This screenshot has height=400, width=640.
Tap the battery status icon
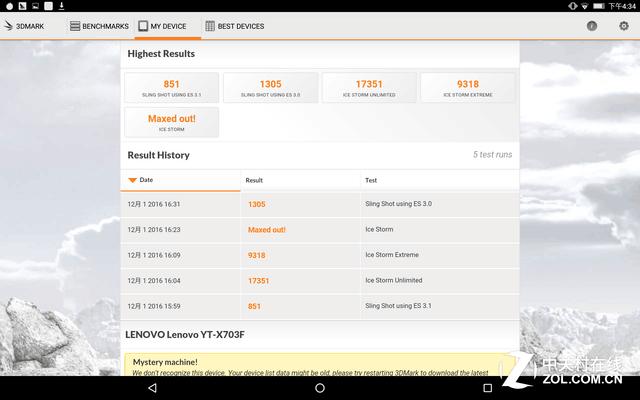[x=599, y=6]
